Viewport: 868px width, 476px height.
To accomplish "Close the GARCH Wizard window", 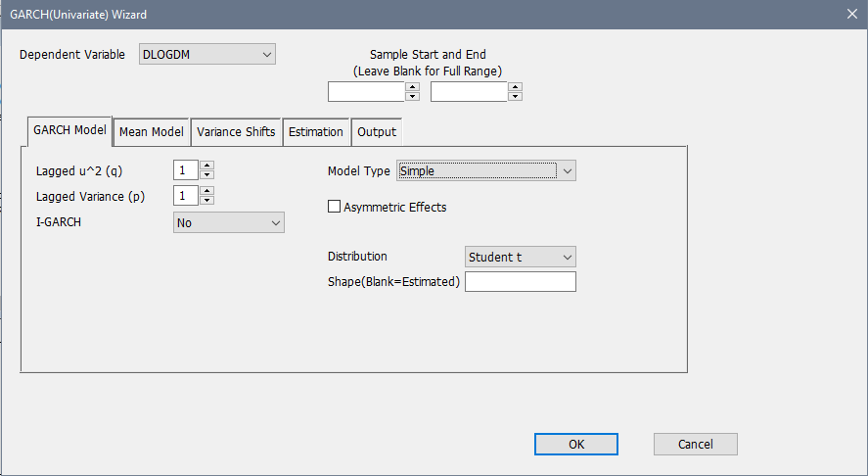I will (x=850, y=14).
